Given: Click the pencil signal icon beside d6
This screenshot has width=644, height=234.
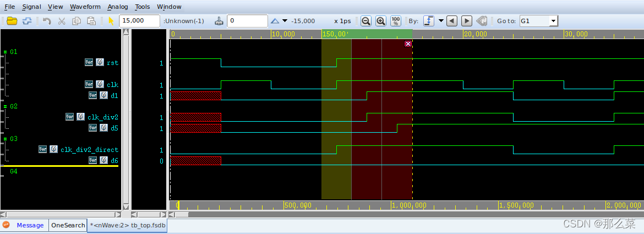Looking at the screenshot, I should [x=103, y=161].
